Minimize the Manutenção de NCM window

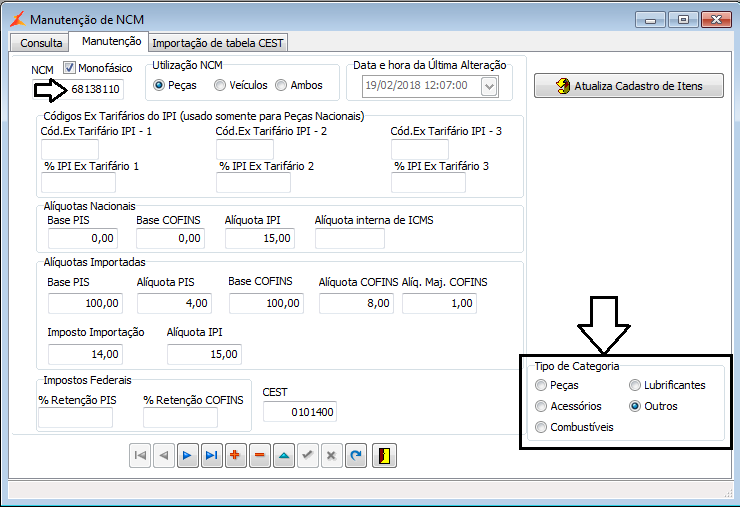pos(650,20)
